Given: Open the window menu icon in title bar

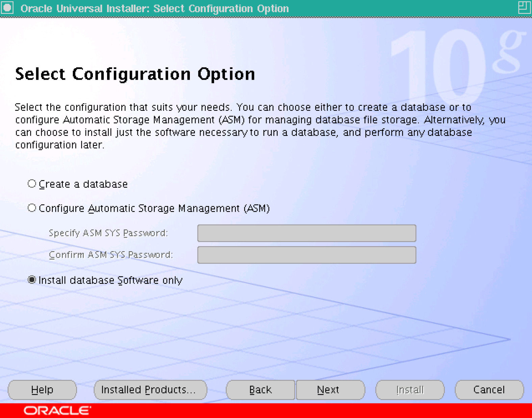Looking at the screenshot, I should tap(7, 8).
